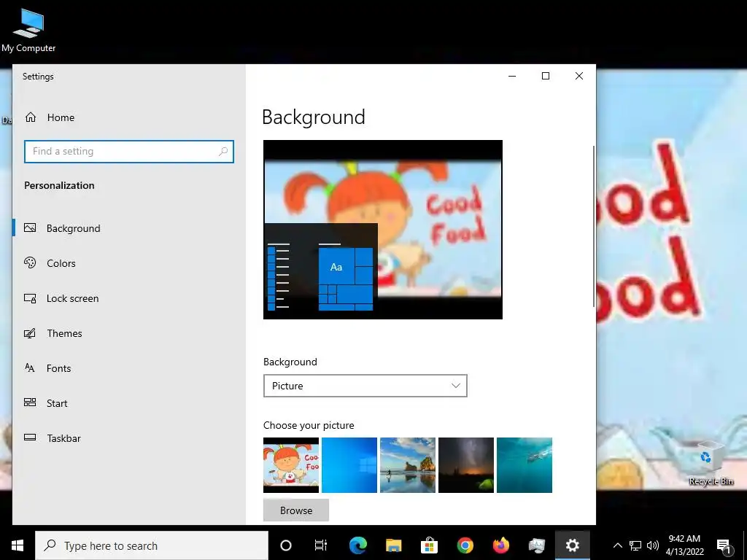Open the network status tray icon
This screenshot has height=560, width=747.
click(635, 545)
